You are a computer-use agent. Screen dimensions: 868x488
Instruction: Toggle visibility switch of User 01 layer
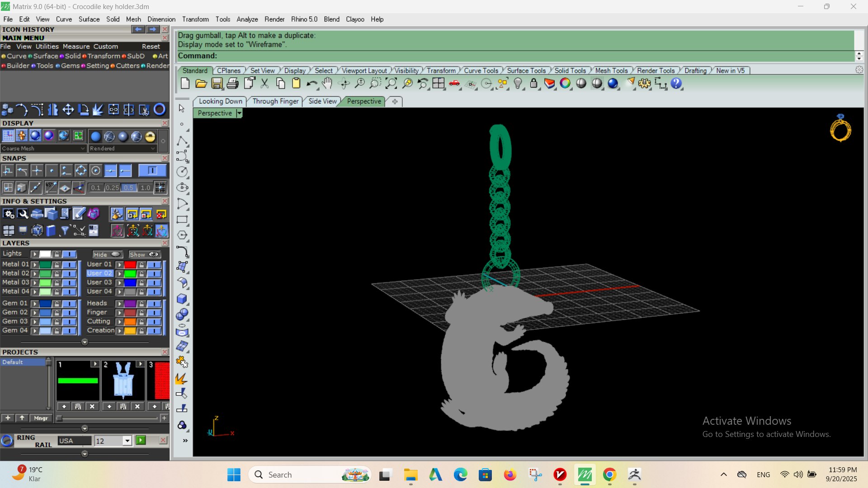154,264
